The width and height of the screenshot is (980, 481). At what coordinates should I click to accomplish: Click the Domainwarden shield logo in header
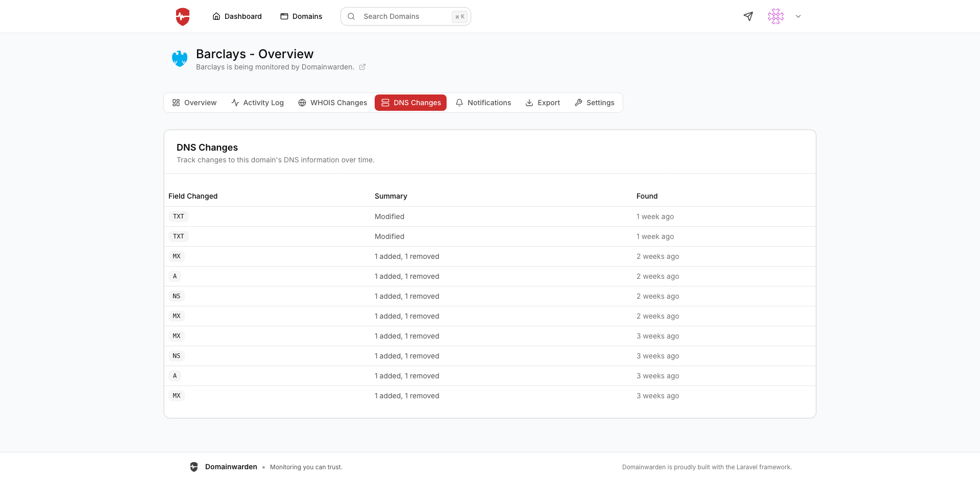(183, 16)
